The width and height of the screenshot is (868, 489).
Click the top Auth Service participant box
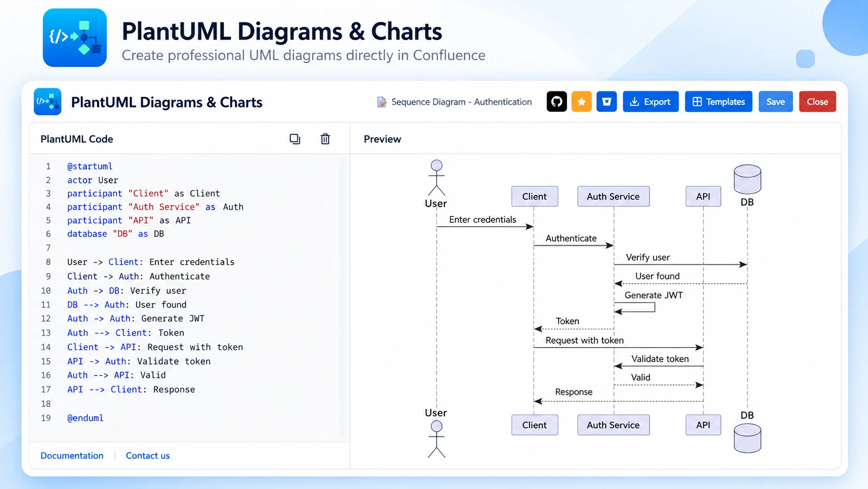(613, 196)
